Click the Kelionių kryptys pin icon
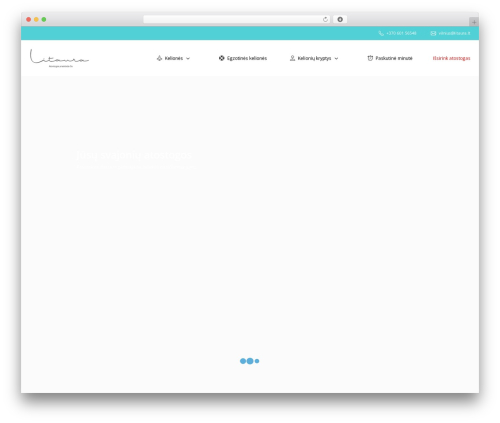The height and width of the screenshot is (423, 500). [x=292, y=58]
